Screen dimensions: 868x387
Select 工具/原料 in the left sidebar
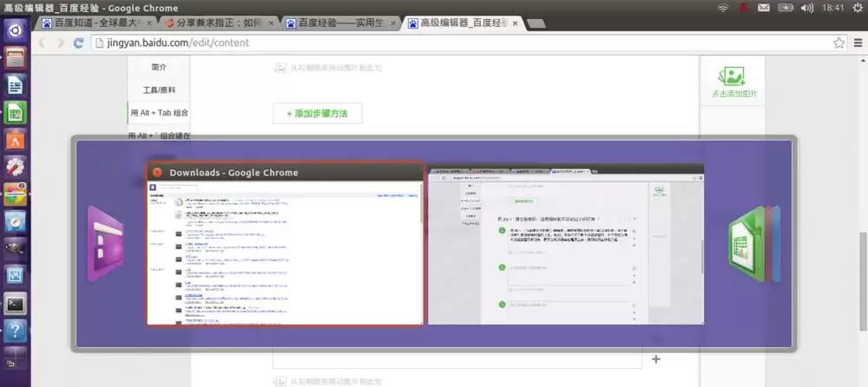(158, 90)
